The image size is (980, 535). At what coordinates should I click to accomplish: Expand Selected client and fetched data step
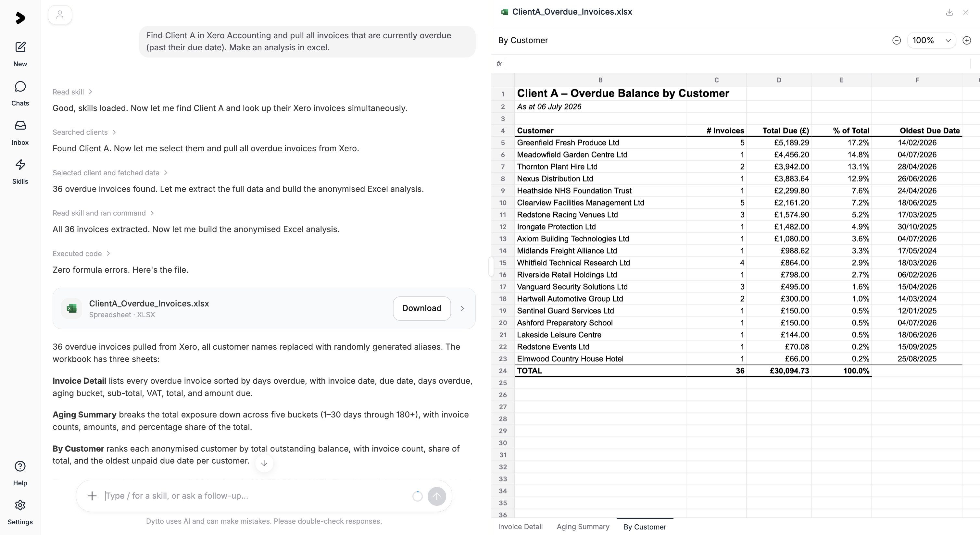click(x=110, y=173)
